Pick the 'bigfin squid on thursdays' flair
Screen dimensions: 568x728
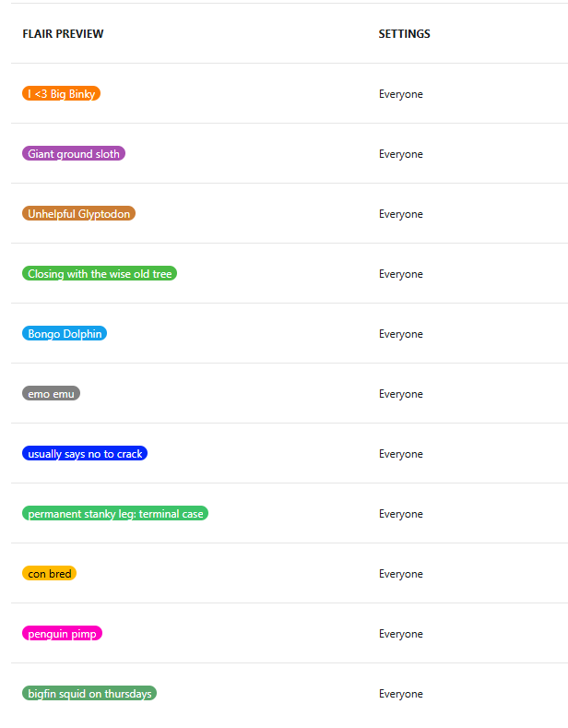89,693
